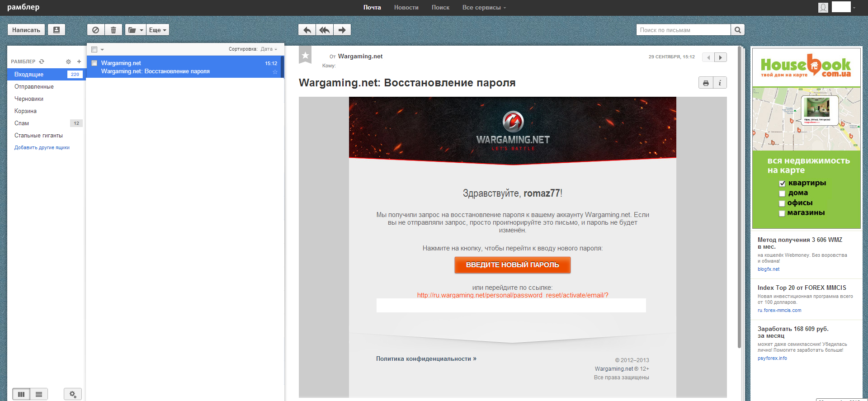Click Добавить другие ящики link

click(42, 147)
